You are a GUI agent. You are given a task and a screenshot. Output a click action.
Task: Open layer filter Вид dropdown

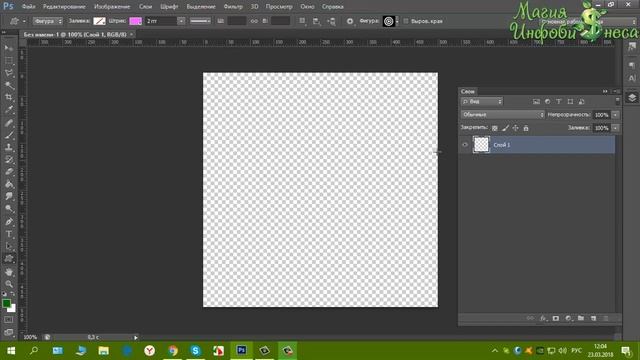tap(482, 102)
